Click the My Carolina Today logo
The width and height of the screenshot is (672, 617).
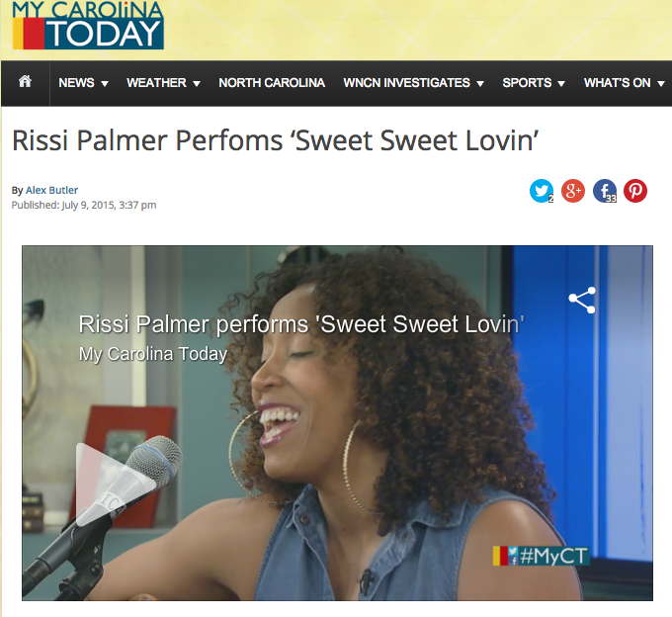coord(88,26)
